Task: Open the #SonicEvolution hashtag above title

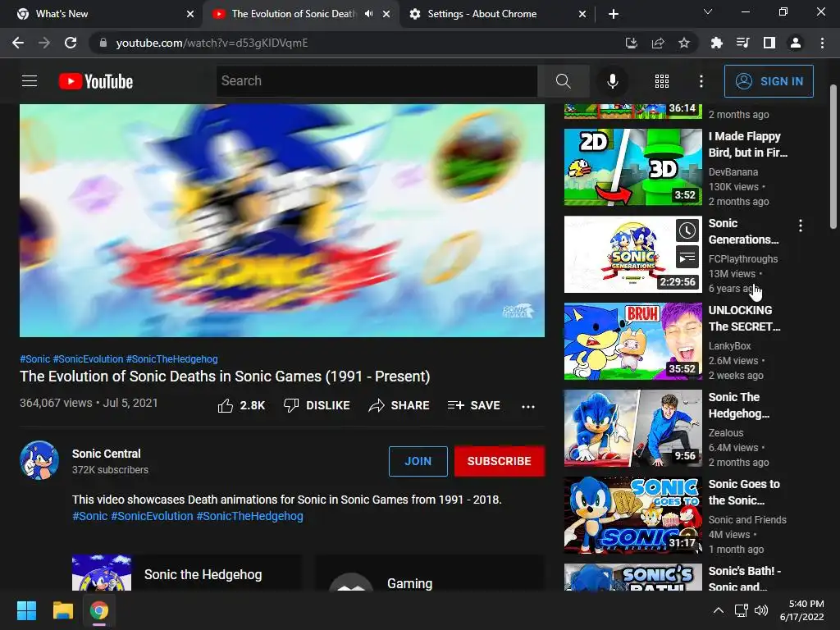Action: (x=88, y=359)
